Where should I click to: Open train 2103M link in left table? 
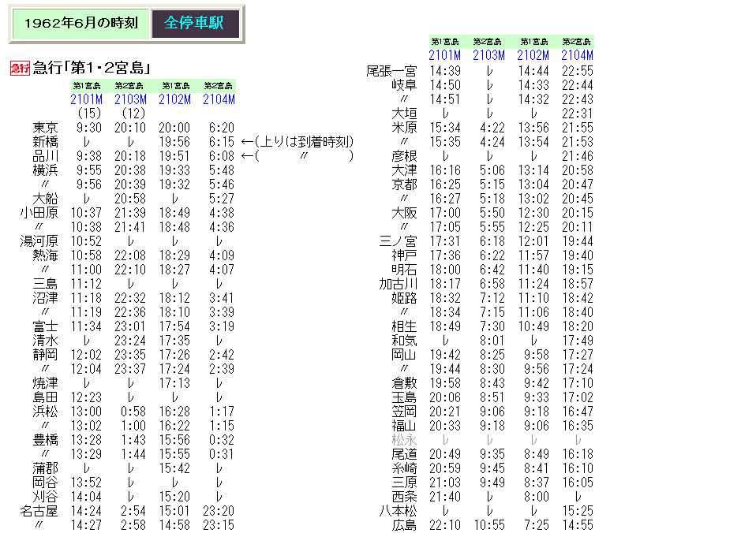click(130, 99)
